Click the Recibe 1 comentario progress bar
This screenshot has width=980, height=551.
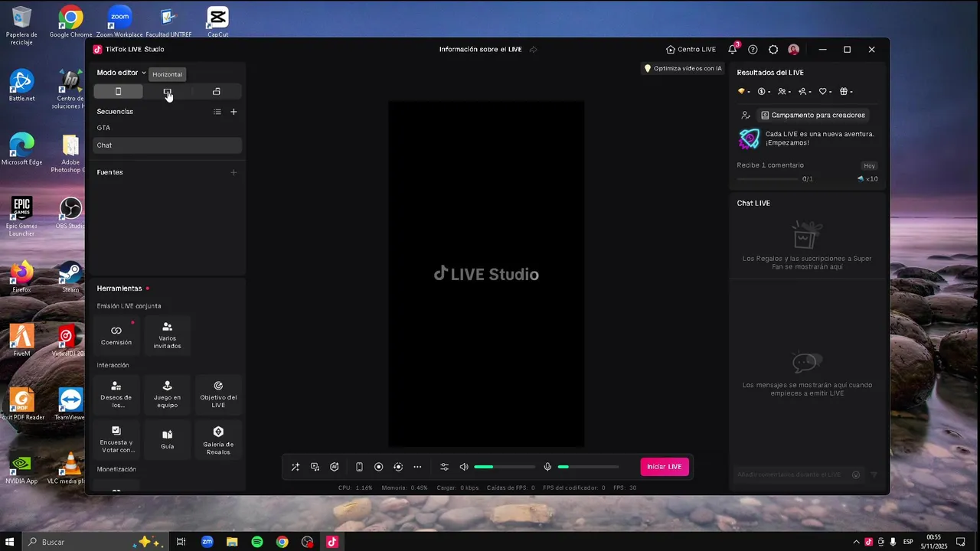tap(768, 179)
